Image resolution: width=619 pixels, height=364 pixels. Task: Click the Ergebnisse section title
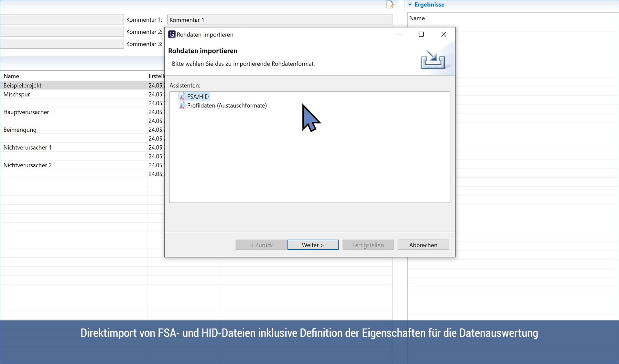[x=429, y=5]
